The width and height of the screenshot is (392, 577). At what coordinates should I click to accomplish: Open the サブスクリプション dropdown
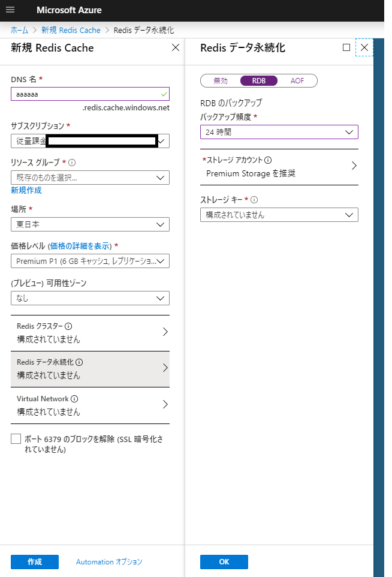click(x=90, y=141)
